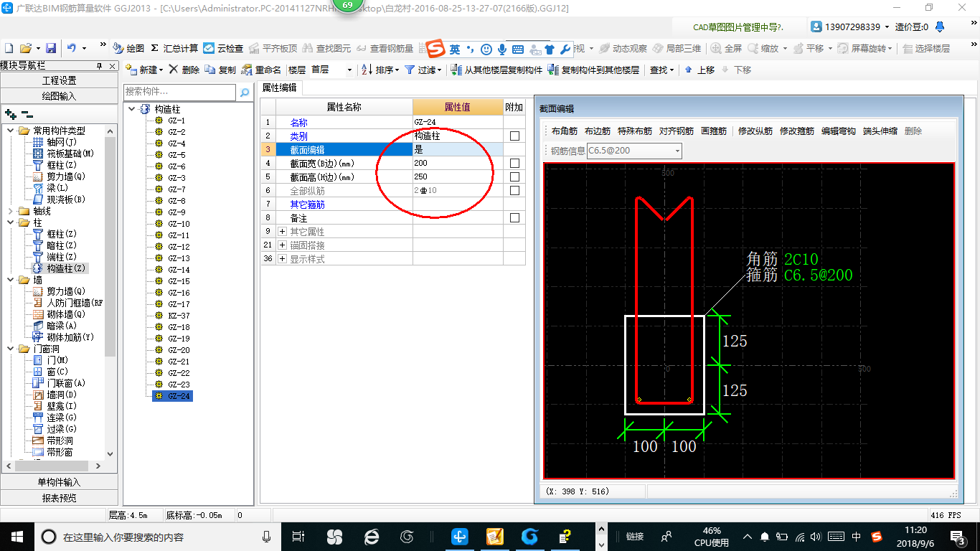Image resolution: width=980 pixels, height=551 pixels.
Task: Expand the 其它属性 row
Action: (x=282, y=232)
